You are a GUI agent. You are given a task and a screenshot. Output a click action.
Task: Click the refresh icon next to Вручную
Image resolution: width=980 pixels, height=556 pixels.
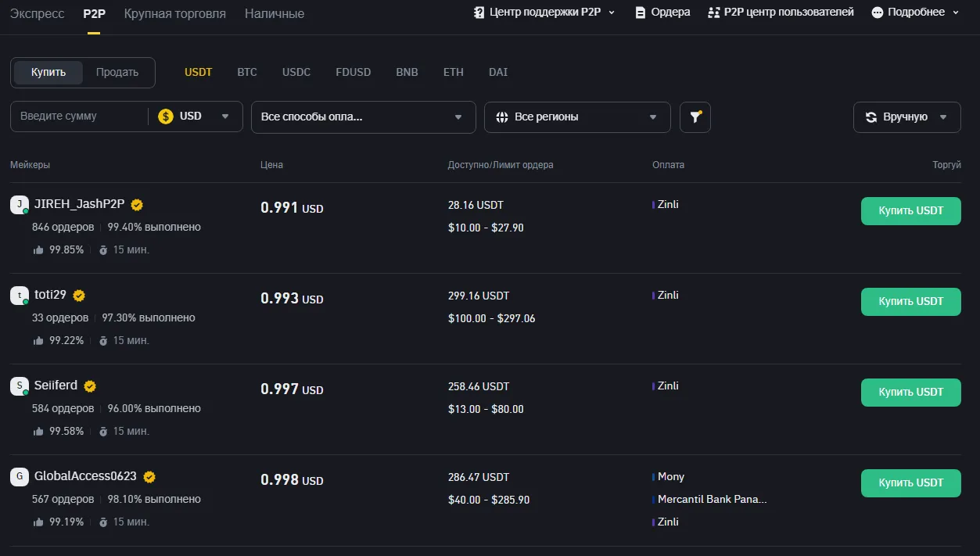point(871,117)
